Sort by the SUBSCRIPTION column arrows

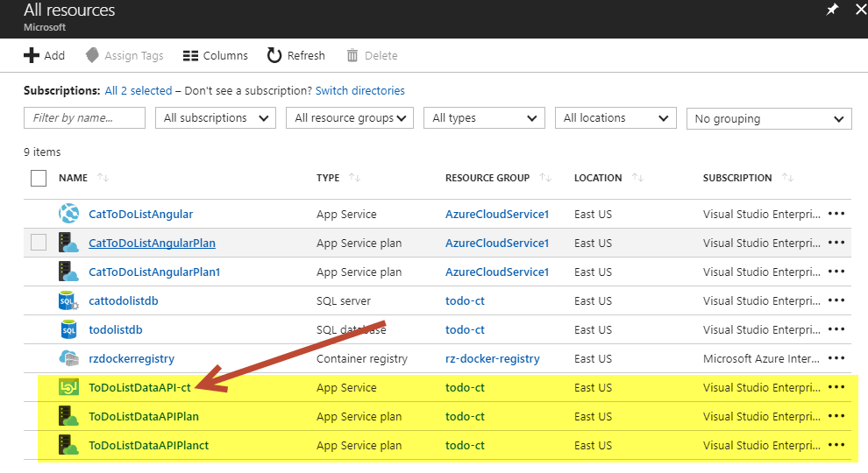[787, 178]
